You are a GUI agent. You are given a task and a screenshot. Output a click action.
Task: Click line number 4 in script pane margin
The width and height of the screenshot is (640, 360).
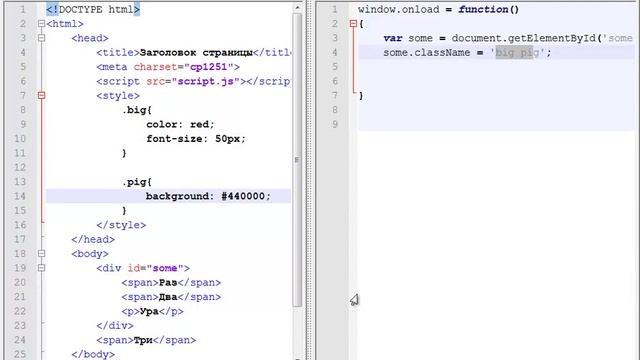335,53
